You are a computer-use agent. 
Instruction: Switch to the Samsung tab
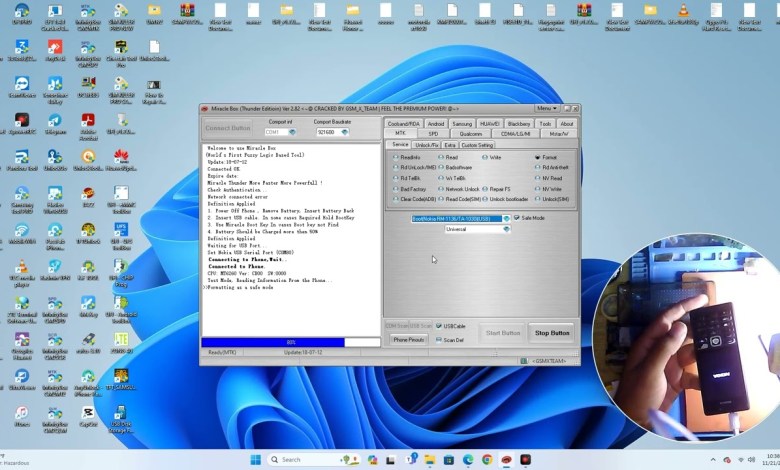(x=462, y=124)
